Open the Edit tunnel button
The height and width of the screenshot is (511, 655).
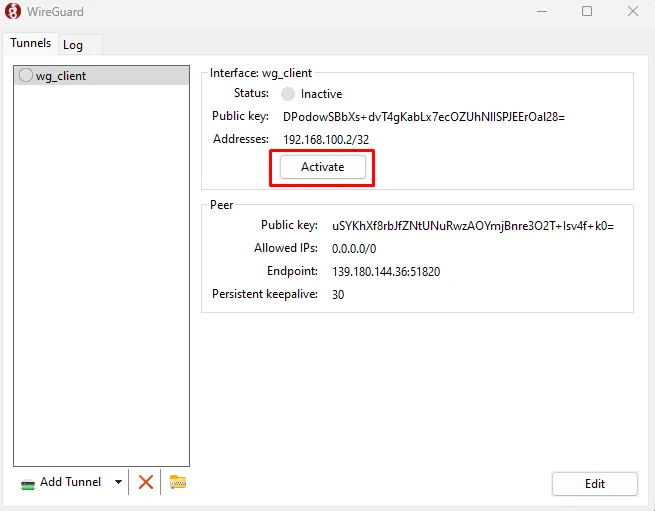point(594,484)
